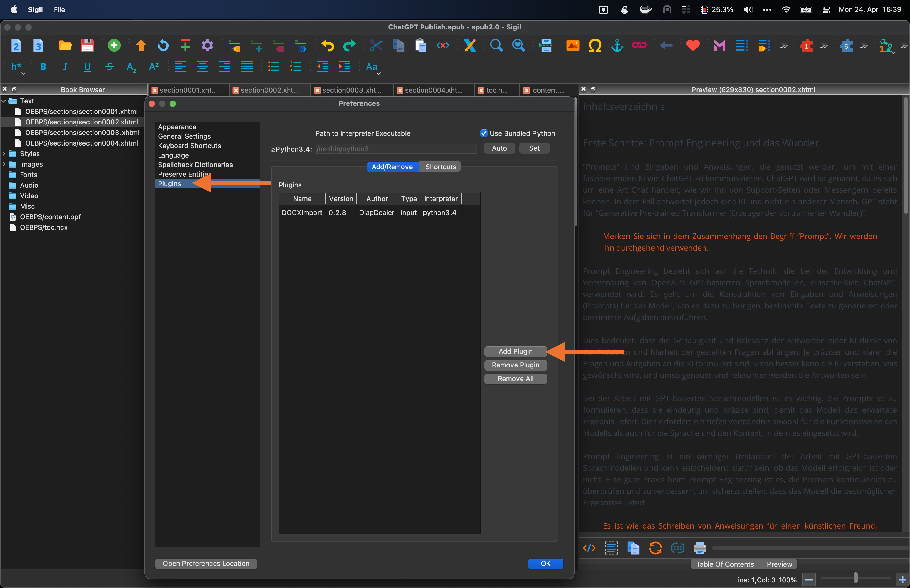Image resolution: width=910 pixels, height=588 pixels.
Task: Uncheck Use Bundled Python checkbox
Action: [483, 133]
